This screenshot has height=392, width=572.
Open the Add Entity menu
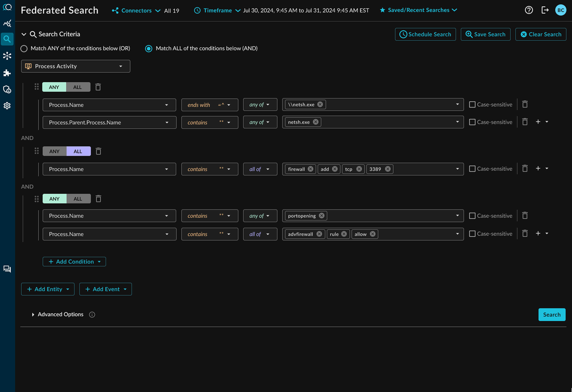click(48, 289)
